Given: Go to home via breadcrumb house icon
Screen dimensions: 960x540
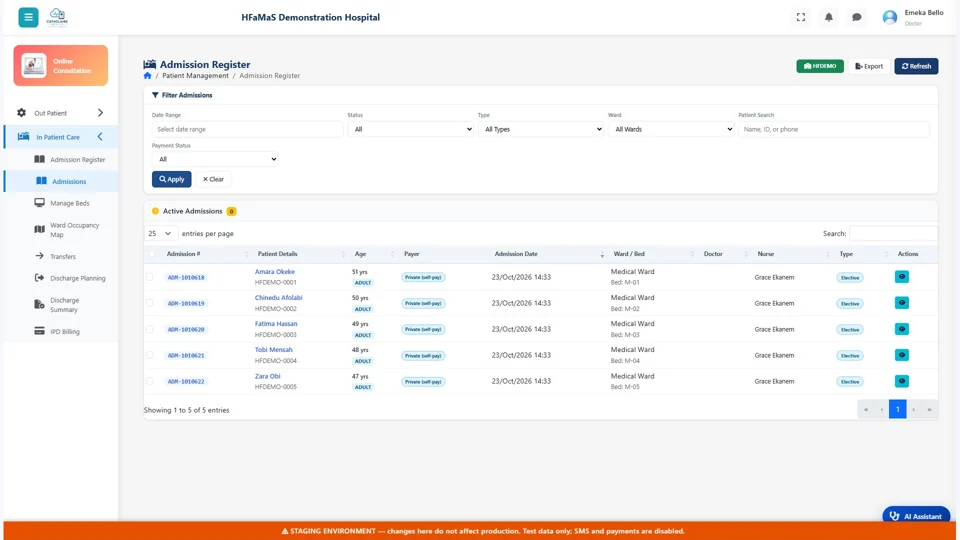Looking at the screenshot, I should (x=148, y=76).
